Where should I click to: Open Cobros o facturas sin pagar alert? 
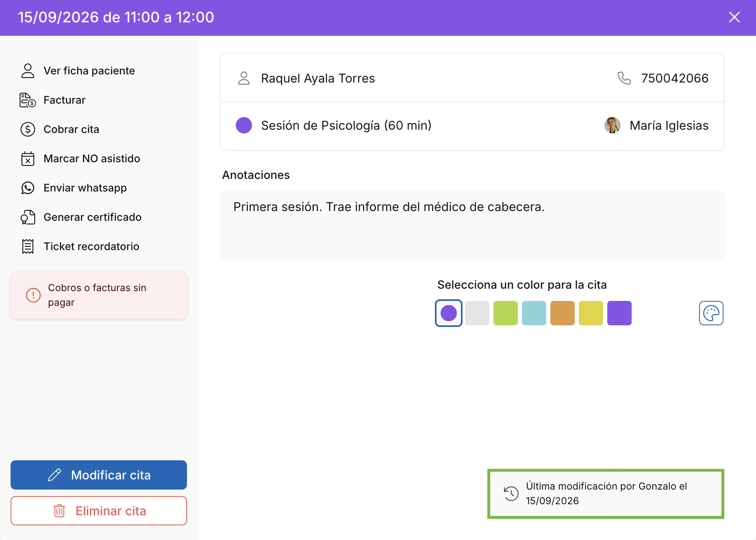pyautogui.click(x=99, y=295)
